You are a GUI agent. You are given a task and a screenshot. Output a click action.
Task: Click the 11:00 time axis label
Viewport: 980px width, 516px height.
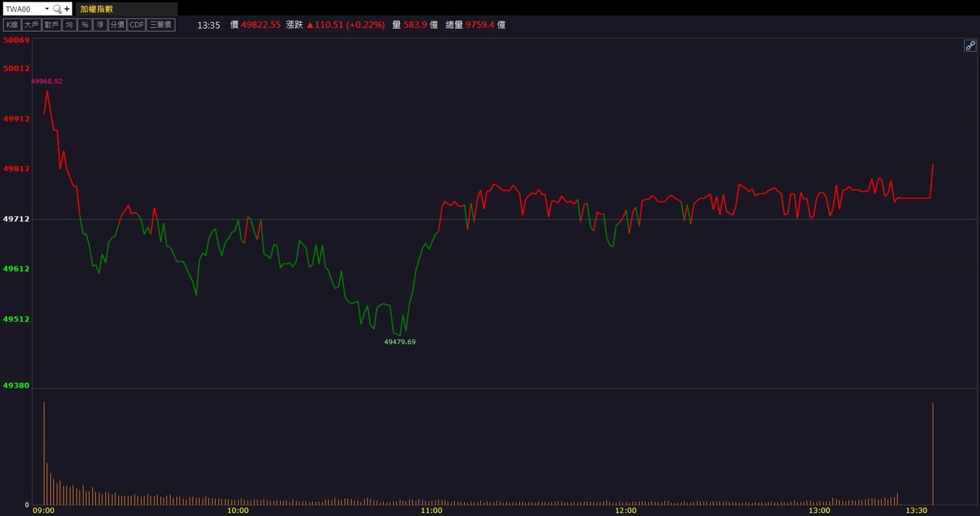(431, 510)
